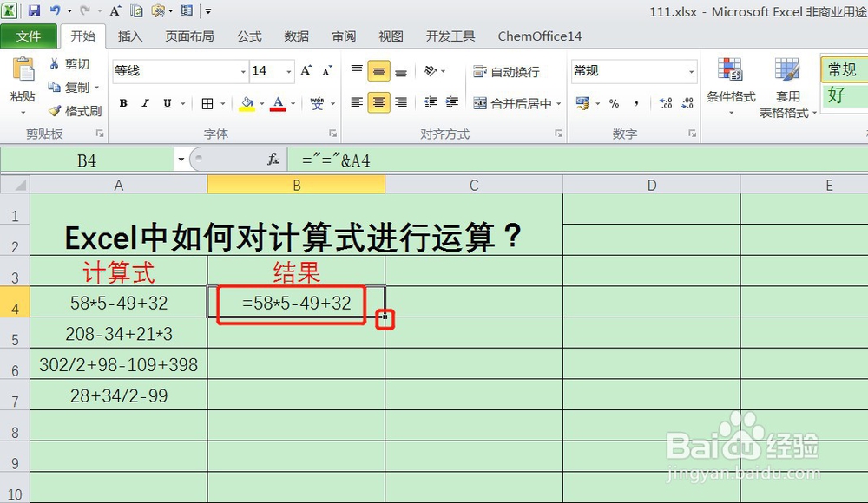This screenshot has height=503, width=868.
Task: Set bottom vertical alignment
Action: [401, 71]
